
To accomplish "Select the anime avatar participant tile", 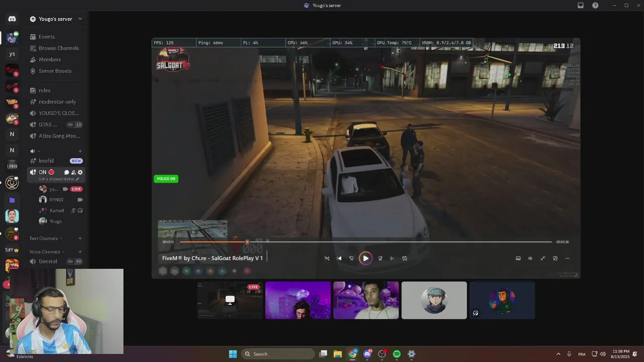I will 434,300.
